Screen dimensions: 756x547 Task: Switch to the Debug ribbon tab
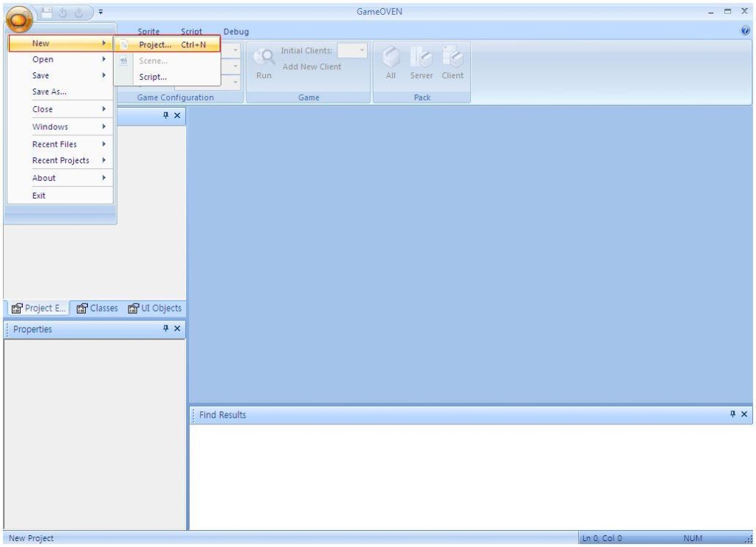pos(236,31)
